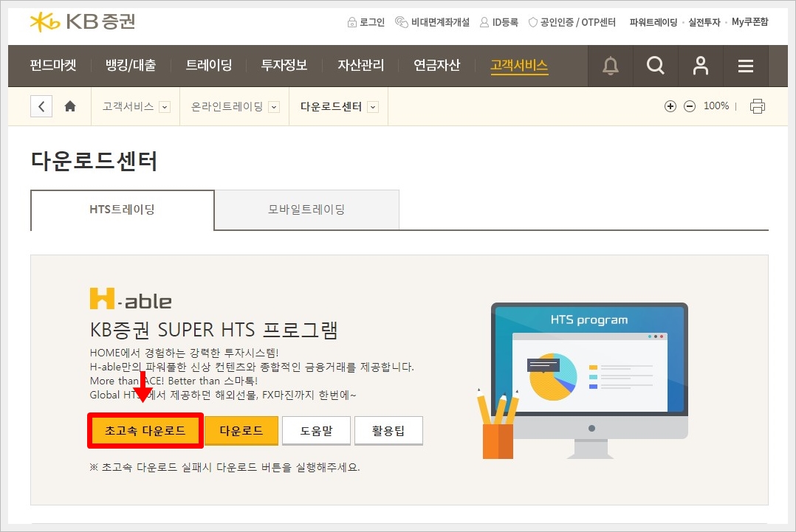Open the 트레이딩 menu
796x532 pixels.
click(209, 66)
